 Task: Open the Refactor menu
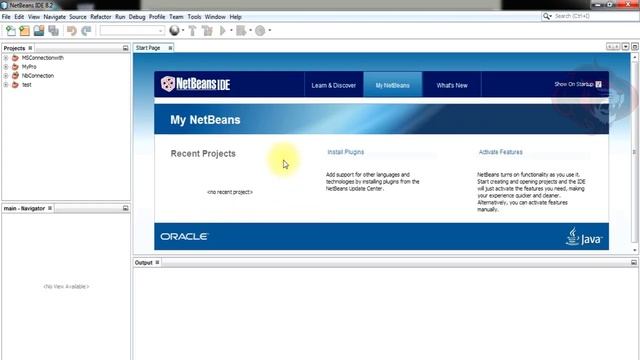point(101,17)
